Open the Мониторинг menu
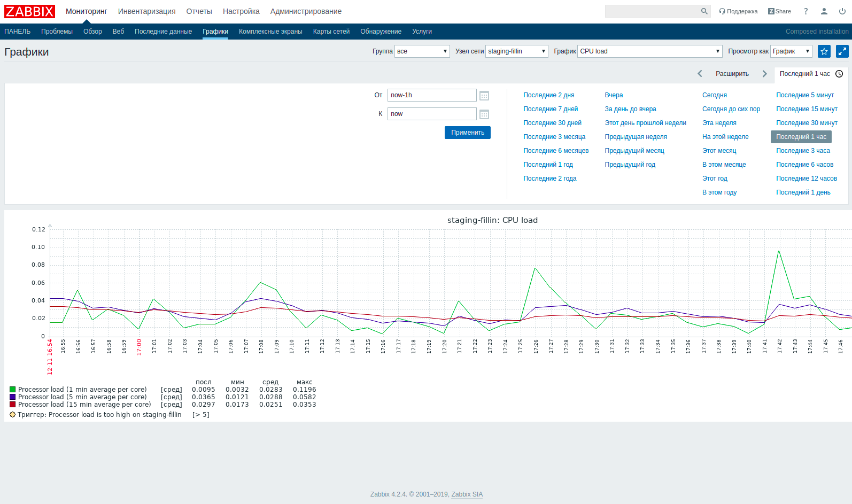Image resolution: width=852 pixels, height=504 pixels. pyautogui.click(x=87, y=11)
